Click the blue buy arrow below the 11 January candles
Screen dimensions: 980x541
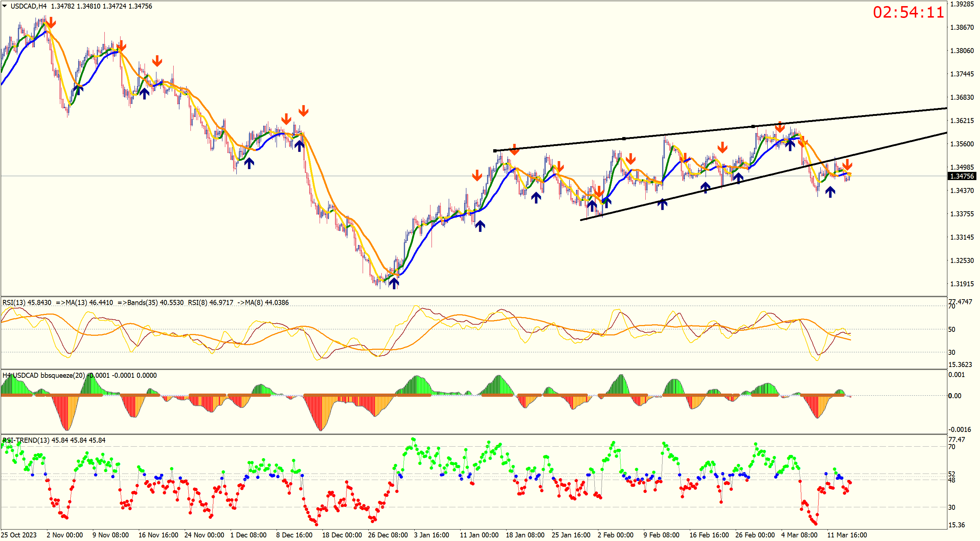[x=480, y=226]
